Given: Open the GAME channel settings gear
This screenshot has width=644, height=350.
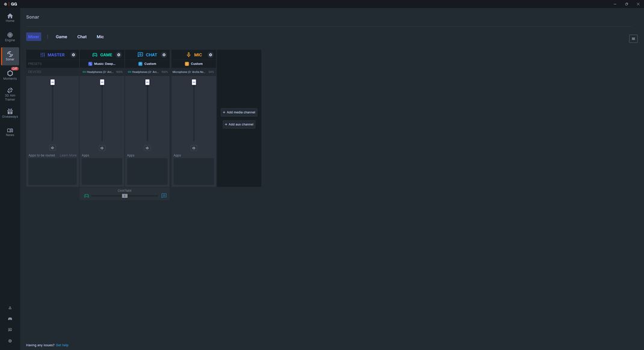Looking at the screenshot, I should (119, 55).
